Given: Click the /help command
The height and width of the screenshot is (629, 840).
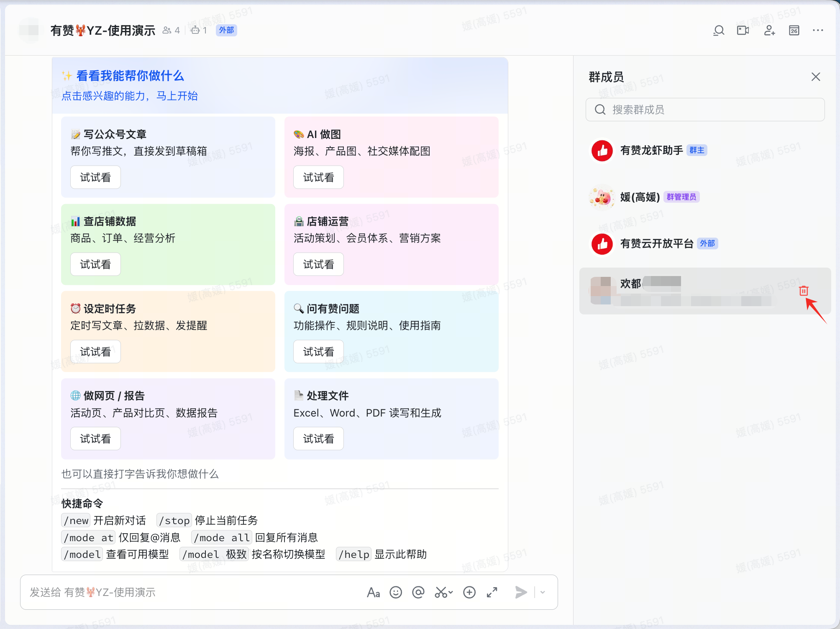Looking at the screenshot, I should [353, 554].
